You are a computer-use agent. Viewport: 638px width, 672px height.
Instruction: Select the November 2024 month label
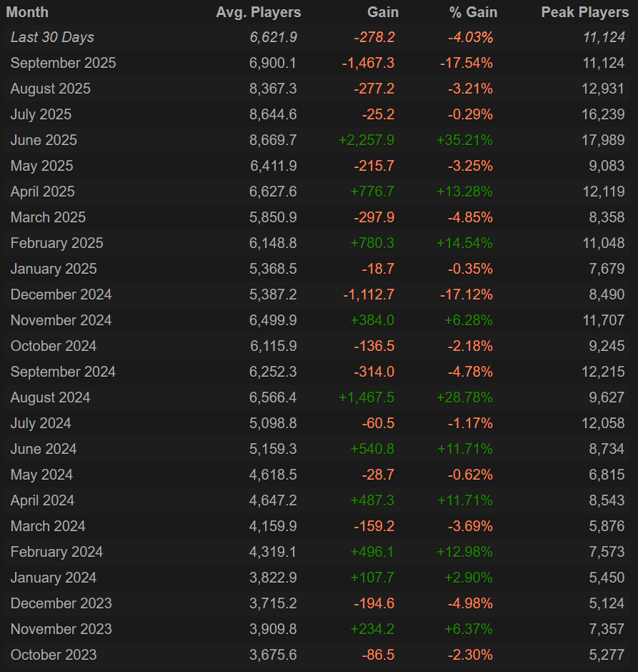point(61,320)
